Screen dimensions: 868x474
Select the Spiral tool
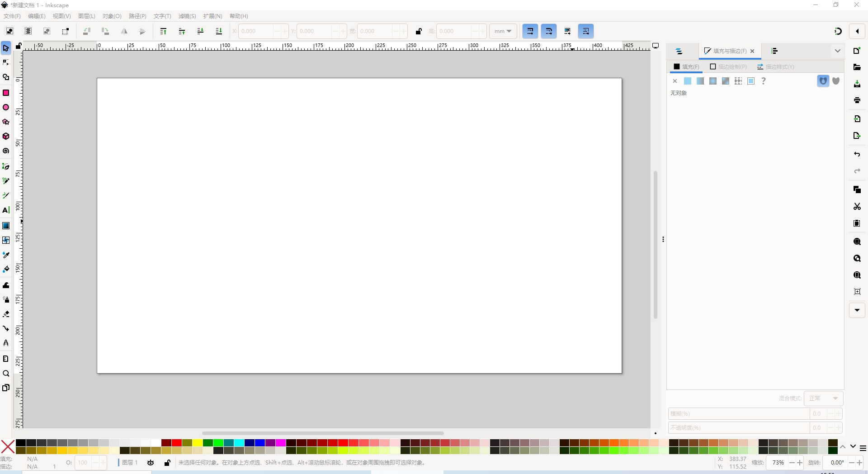[x=6, y=151]
